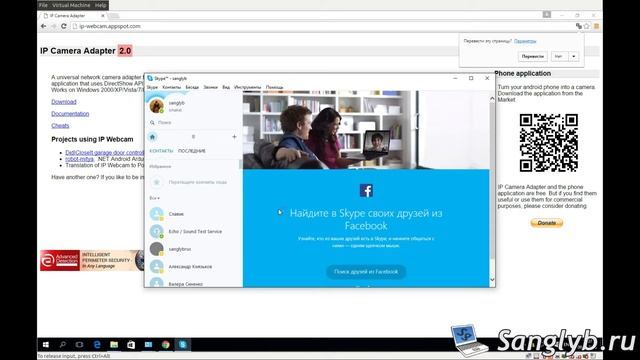
Task: Open the File menu of the VM window
Action: point(43,5)
